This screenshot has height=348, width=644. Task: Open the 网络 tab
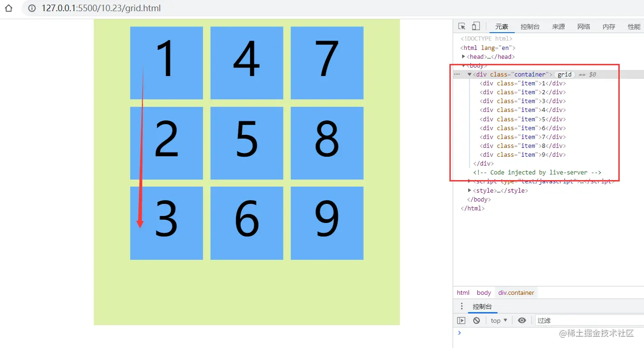click(x=584, y=27)
